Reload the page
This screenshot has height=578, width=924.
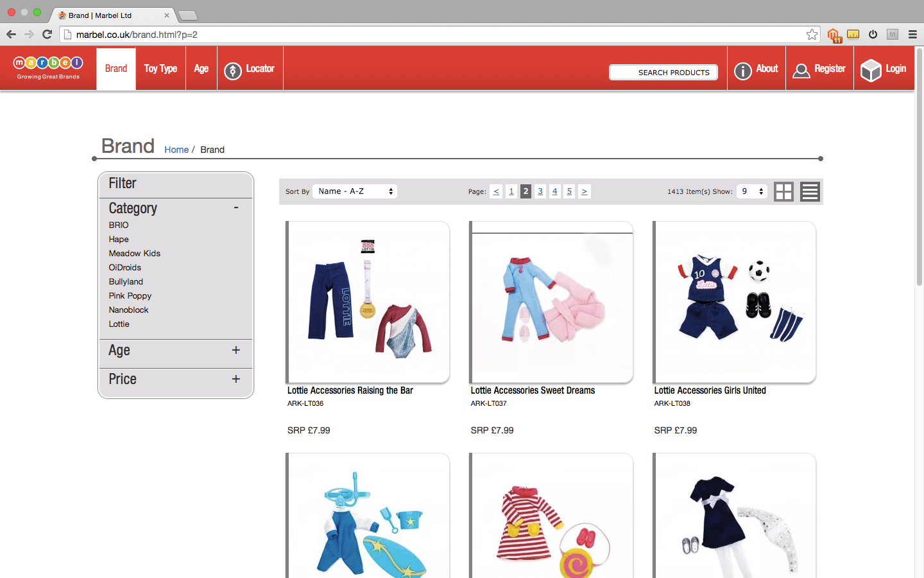point(47,35)
